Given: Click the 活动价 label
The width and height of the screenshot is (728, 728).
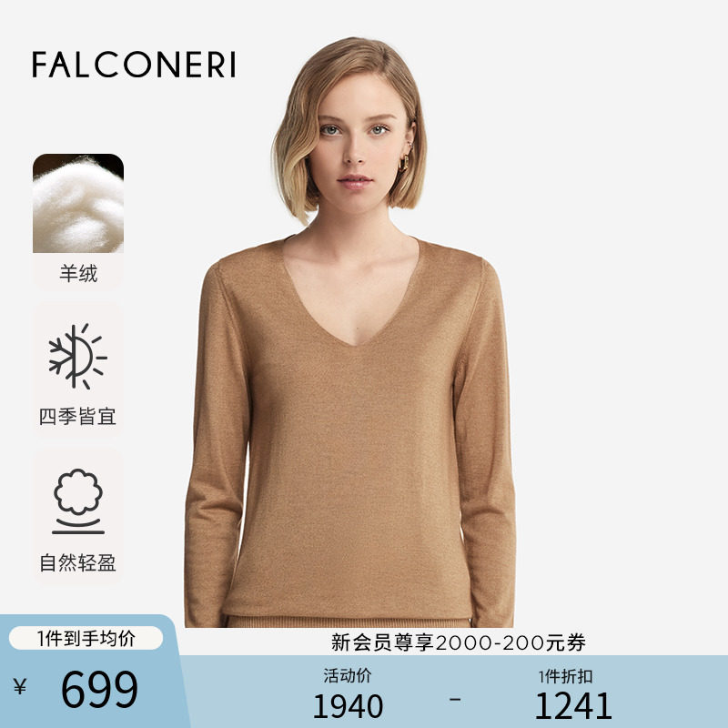Looking at the screenshot, I should tap(348, 675).
